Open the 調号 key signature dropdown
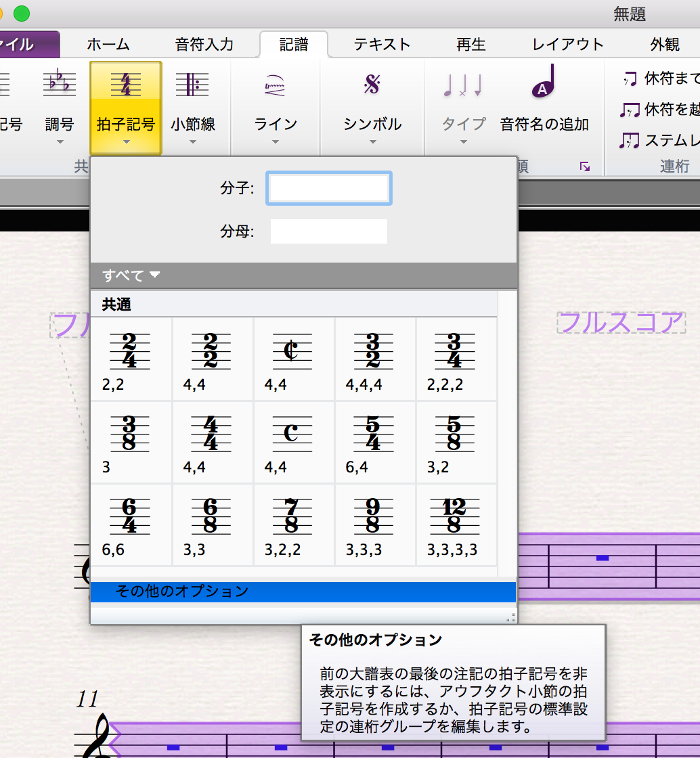The height and width of the screenshot is (758, 700). (60, 108)
